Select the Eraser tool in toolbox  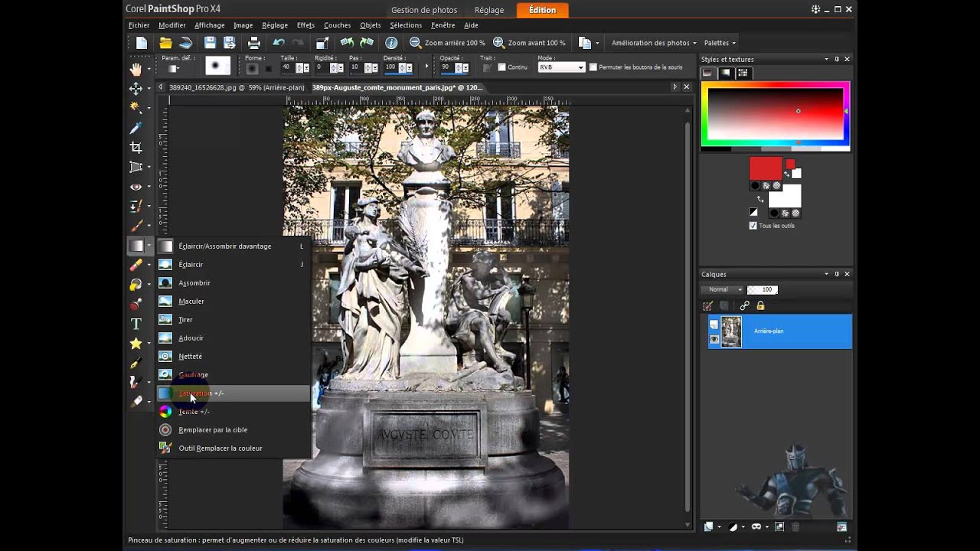136,265
